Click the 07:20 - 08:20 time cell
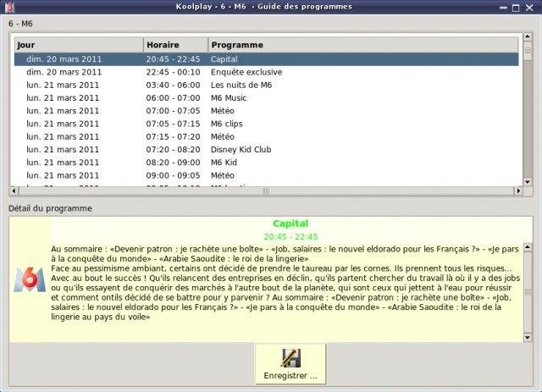The width and height of the screenshot is (542, 392). [173, 150]
